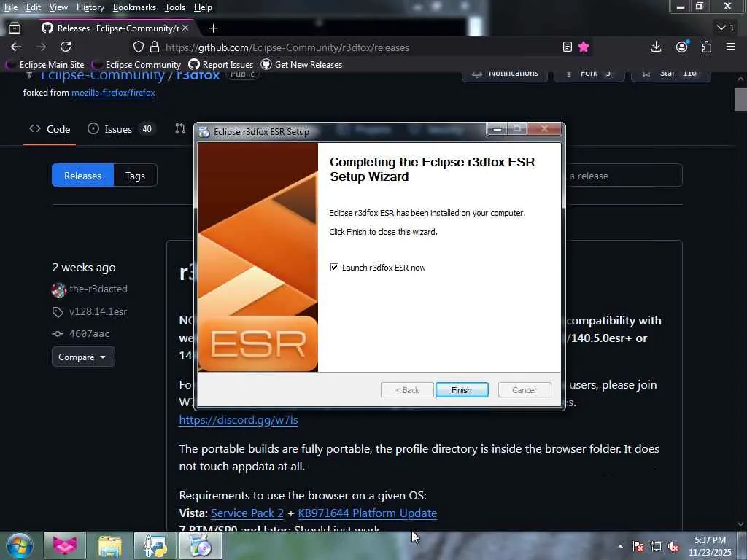The height and width of the screenshot is (560, 747).
Task: Click the find a release search field
Action: coord(624,175)
